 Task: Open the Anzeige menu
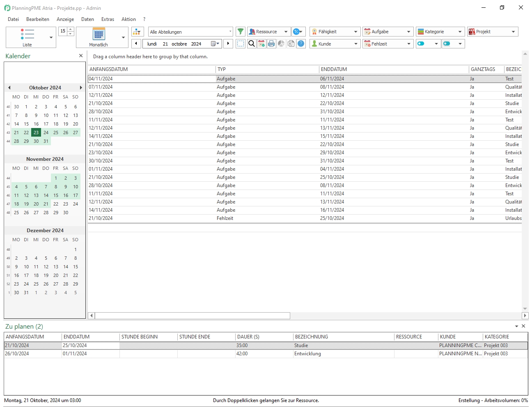pyautogui.click(x=65, y=19)
